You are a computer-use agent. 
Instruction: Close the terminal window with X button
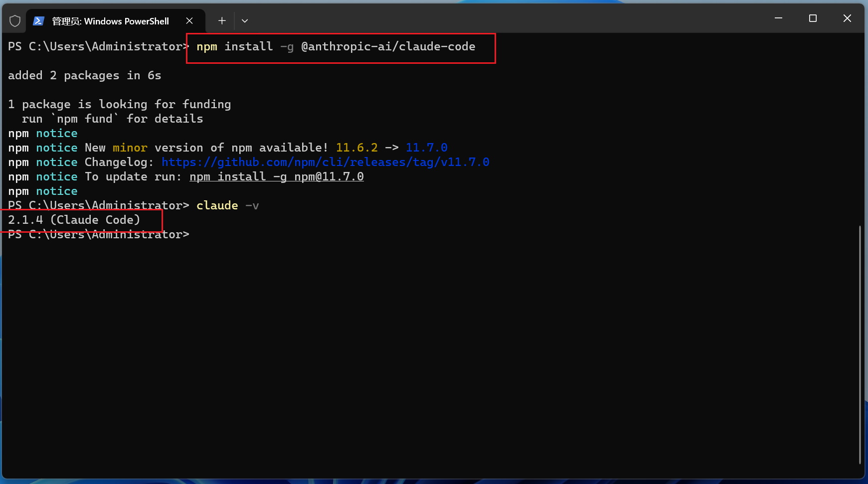point(847,18)
